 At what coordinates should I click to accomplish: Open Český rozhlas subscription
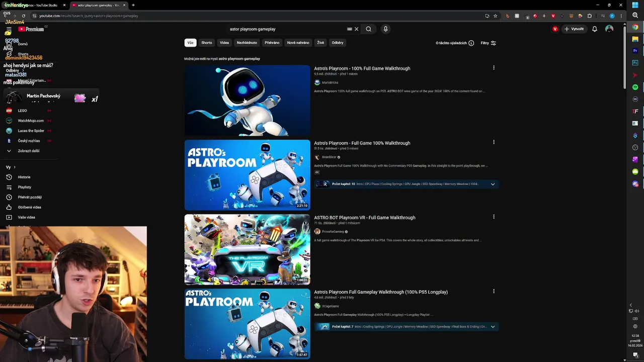(28, 141)
